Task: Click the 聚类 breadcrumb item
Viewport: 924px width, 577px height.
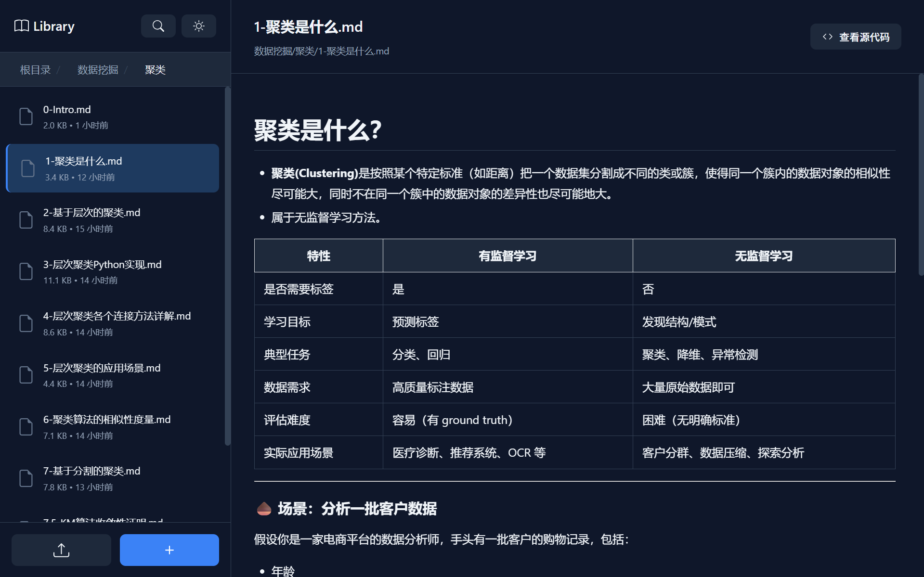Action: click(x=155, y=69)
